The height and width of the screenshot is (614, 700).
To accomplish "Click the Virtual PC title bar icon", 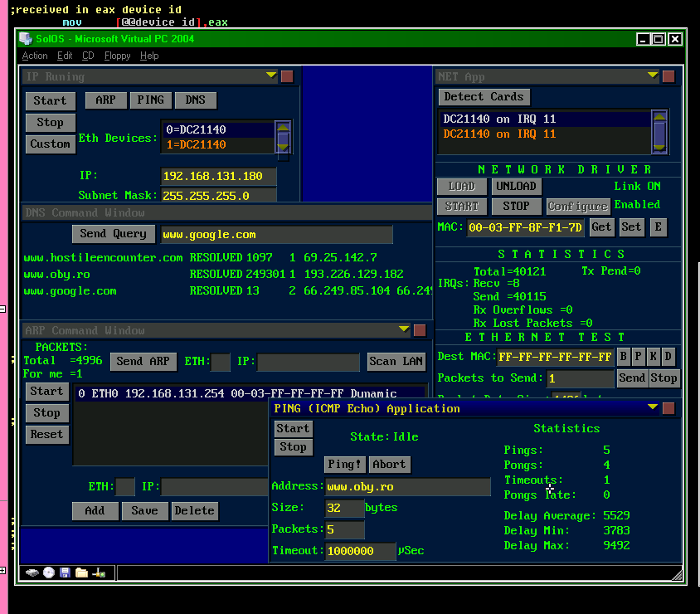I will pos(26,39).
